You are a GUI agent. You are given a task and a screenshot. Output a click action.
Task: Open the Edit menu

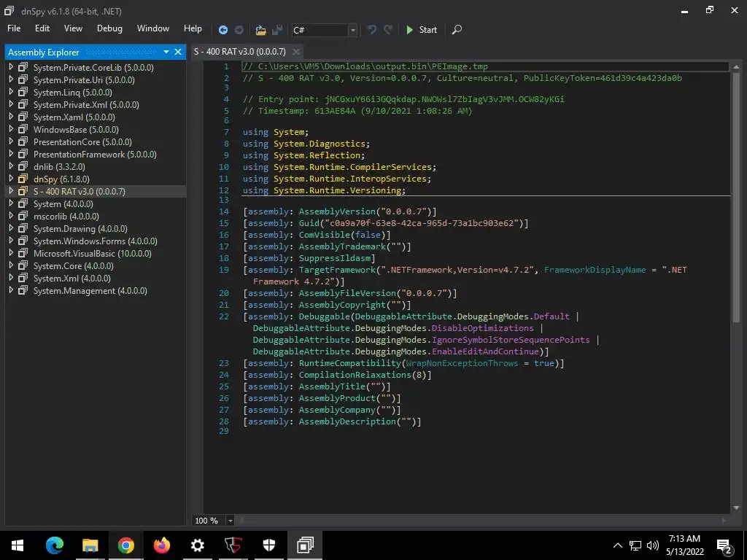(42, 28)
